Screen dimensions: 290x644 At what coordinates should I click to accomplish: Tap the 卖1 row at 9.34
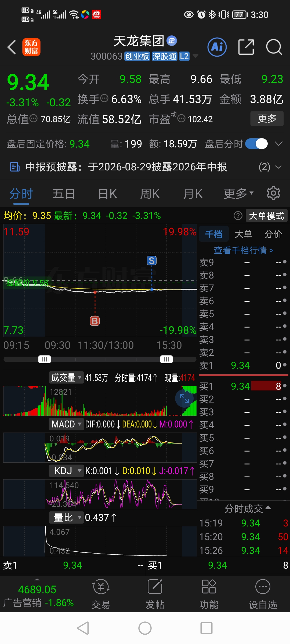243,365
